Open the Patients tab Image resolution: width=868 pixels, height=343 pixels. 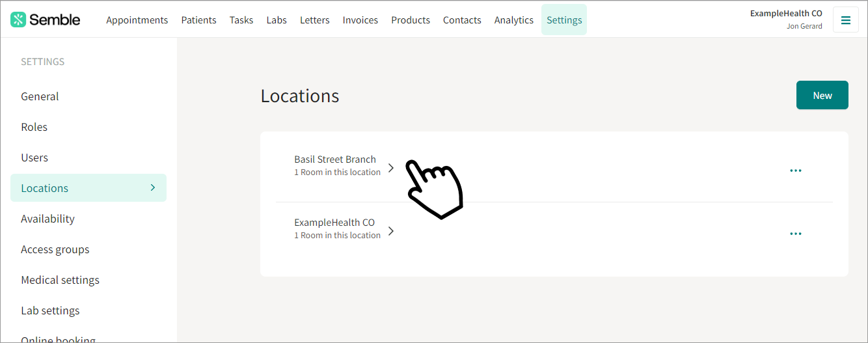[x=199, y=20]
